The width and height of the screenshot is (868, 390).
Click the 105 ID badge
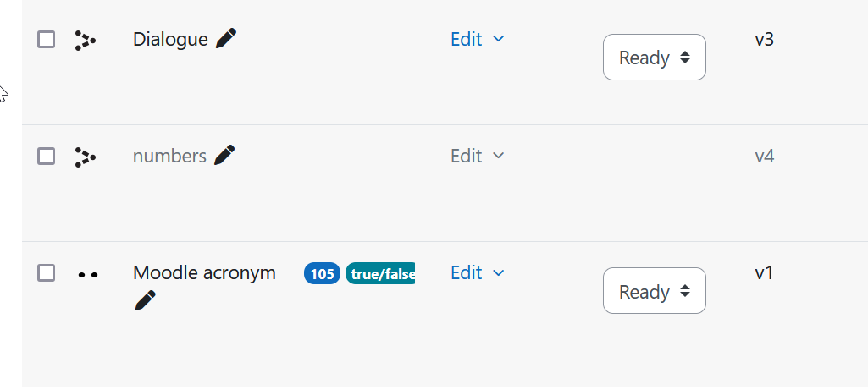(322, 274)
